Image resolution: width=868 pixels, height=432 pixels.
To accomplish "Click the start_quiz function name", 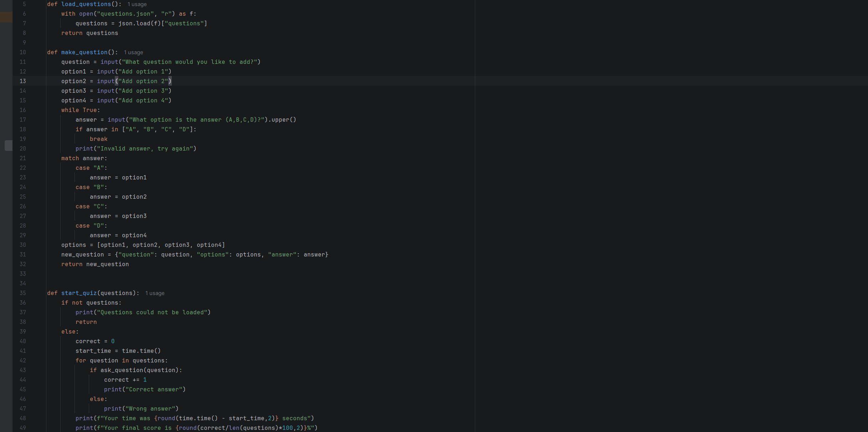I will point(79,293).
